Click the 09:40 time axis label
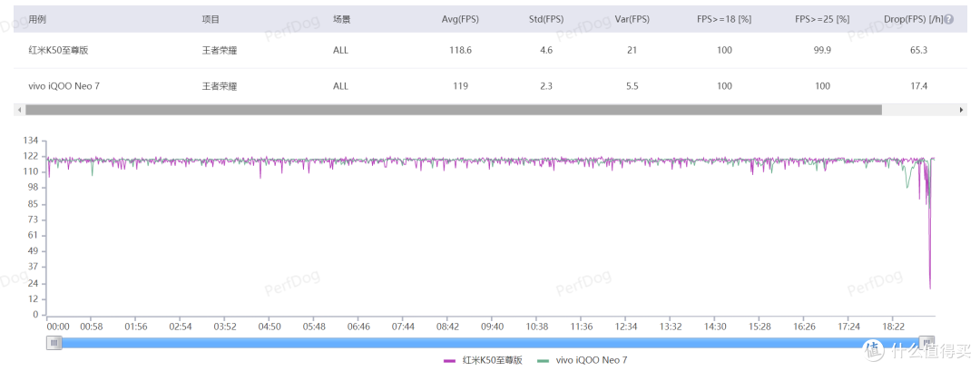The width and height of the screenshot is (980, 371). coord(493,327)
